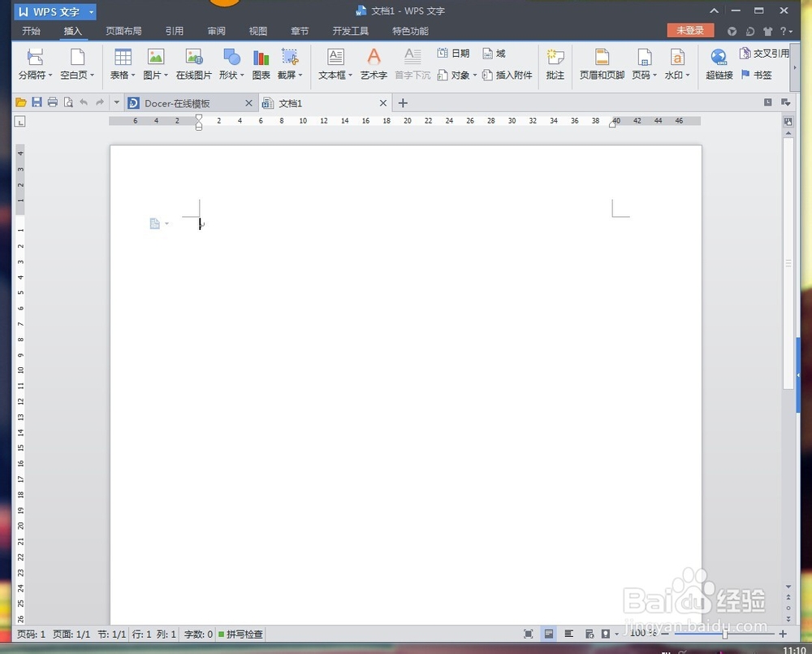Close the Docer-在线模板 tab
812x654 pixels.
pyautogui.click(x=248, y=103)
